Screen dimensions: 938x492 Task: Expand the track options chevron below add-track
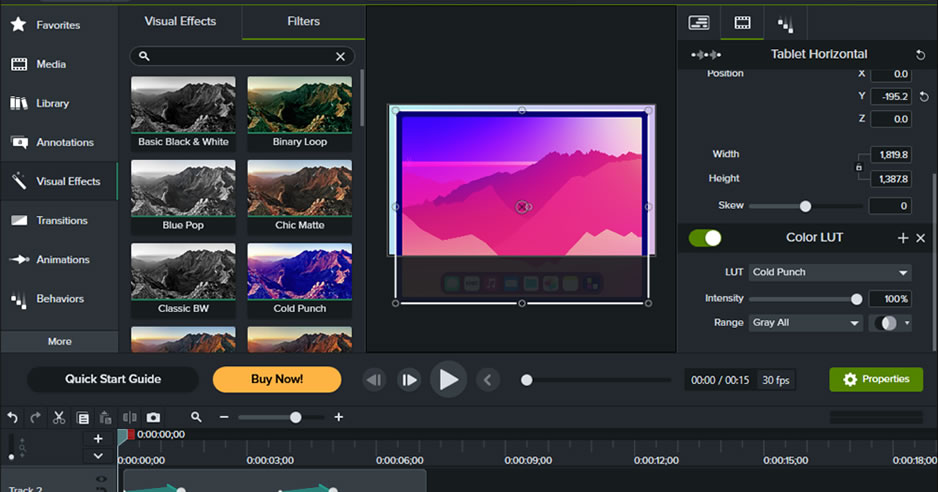coord(98,456)
